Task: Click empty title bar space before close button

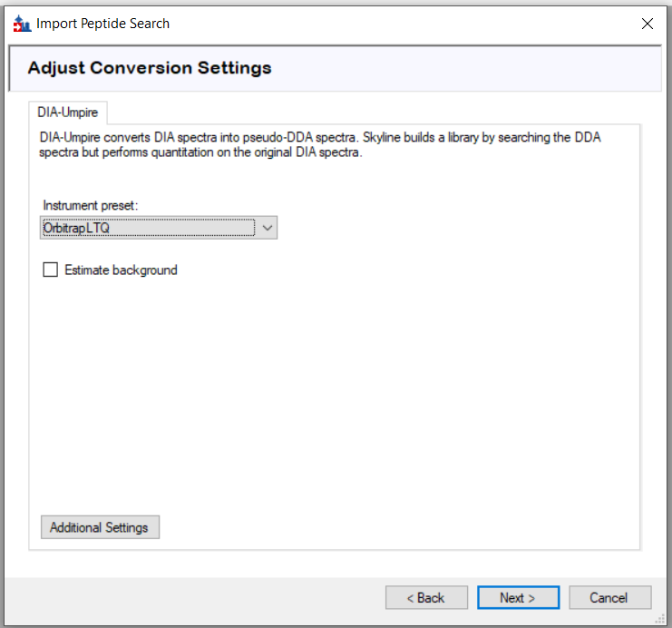Action: point(408,24)
